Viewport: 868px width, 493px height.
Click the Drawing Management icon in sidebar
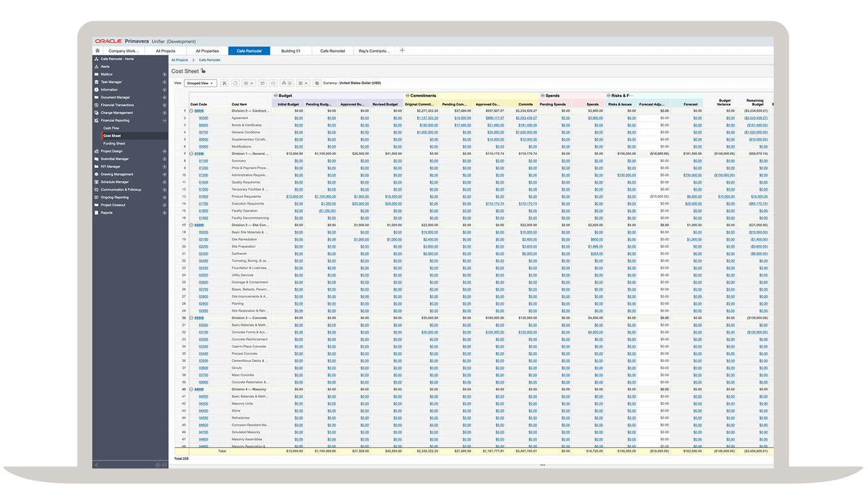click(x=97, y=174)
